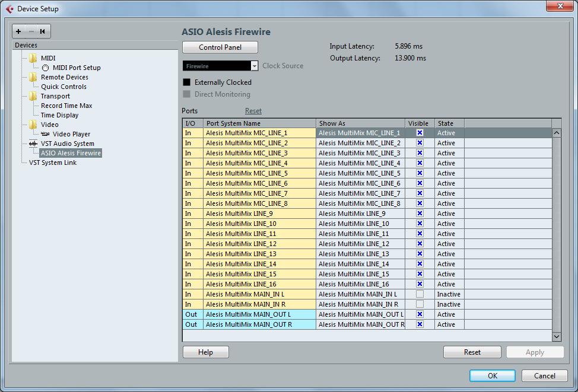Uncheck Visible for the MIC_LINE_4 port
The width and height of the screenshot is (578, 392).
click(420, 163)
